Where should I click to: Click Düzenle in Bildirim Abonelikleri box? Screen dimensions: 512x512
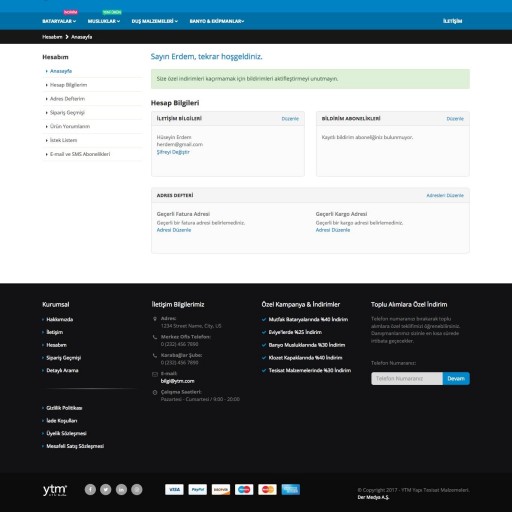coord(455,119)
